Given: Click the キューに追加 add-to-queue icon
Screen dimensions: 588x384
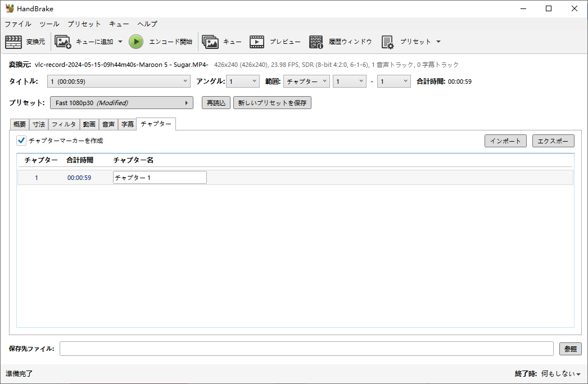Looking at the screenshot, I should pos(63,42).
